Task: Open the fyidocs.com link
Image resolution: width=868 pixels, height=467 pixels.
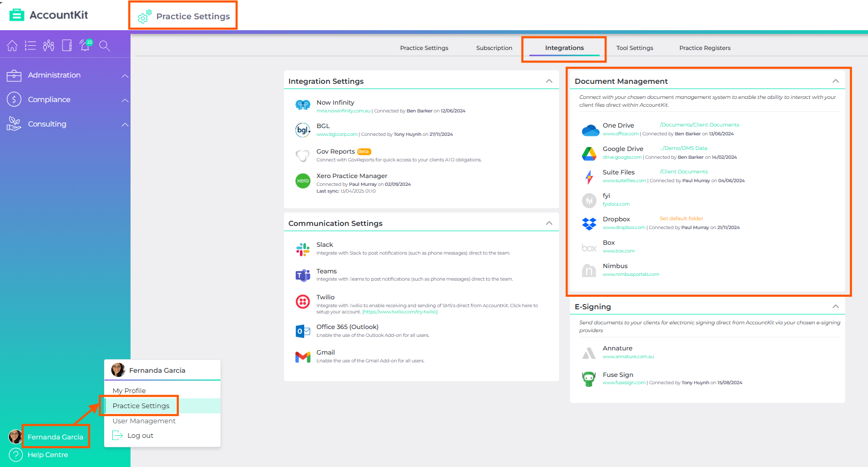Action: 616,204
